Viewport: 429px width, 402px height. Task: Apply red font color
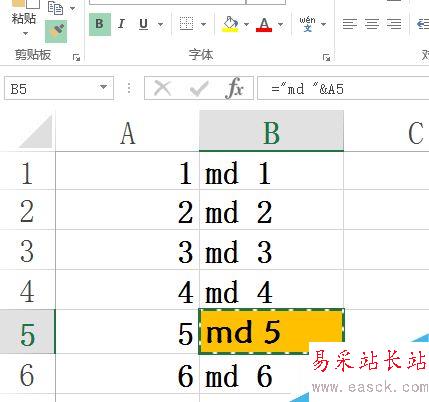tap(264, 24)
